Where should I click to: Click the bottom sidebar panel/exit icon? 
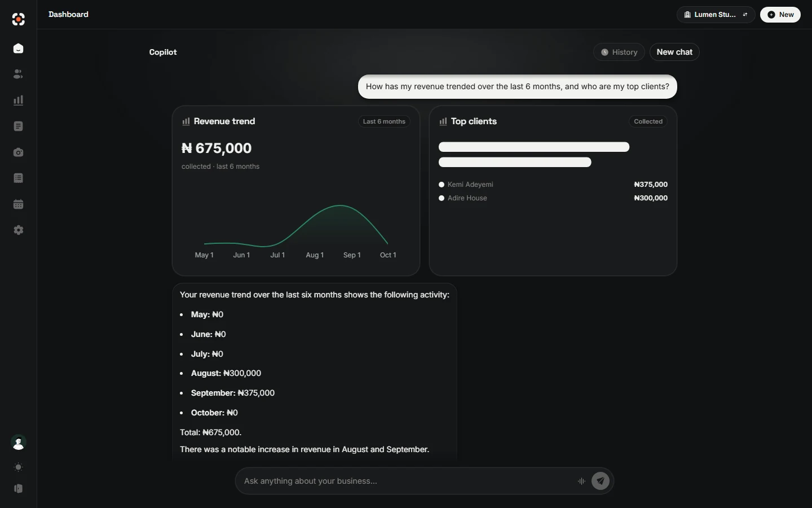[19, 489]
